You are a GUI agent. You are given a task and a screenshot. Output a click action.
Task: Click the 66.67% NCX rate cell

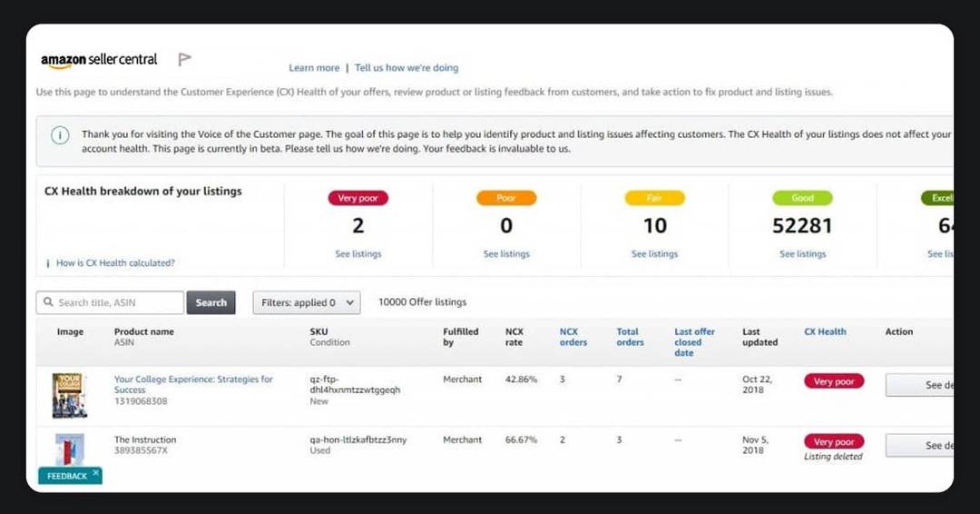[x=521, y=440]
